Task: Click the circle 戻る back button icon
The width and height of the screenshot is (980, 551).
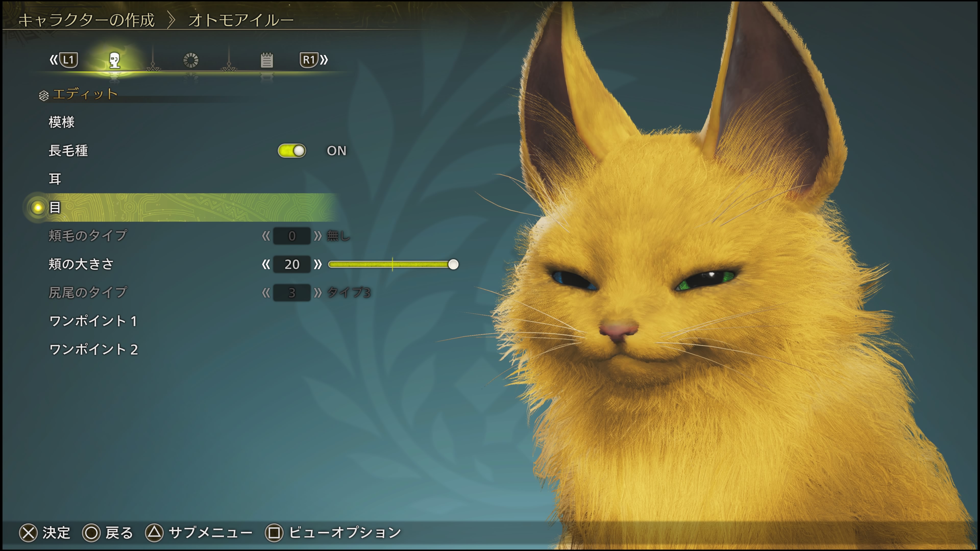Action: (x=91, y=533)
